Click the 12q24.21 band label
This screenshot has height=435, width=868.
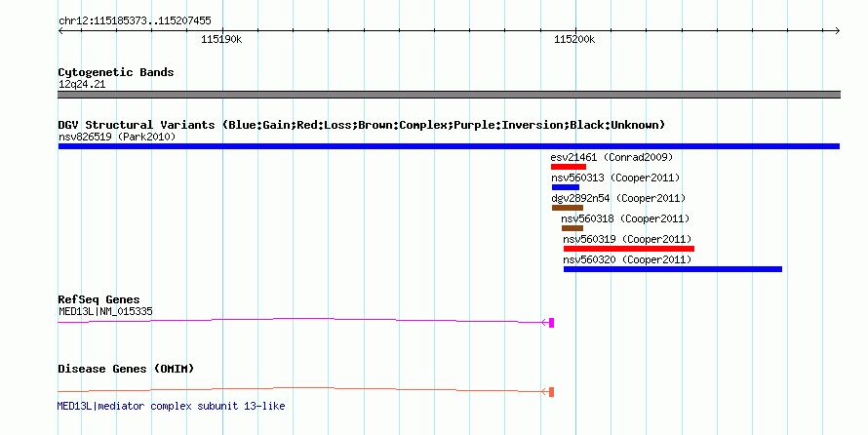[82, 85]
